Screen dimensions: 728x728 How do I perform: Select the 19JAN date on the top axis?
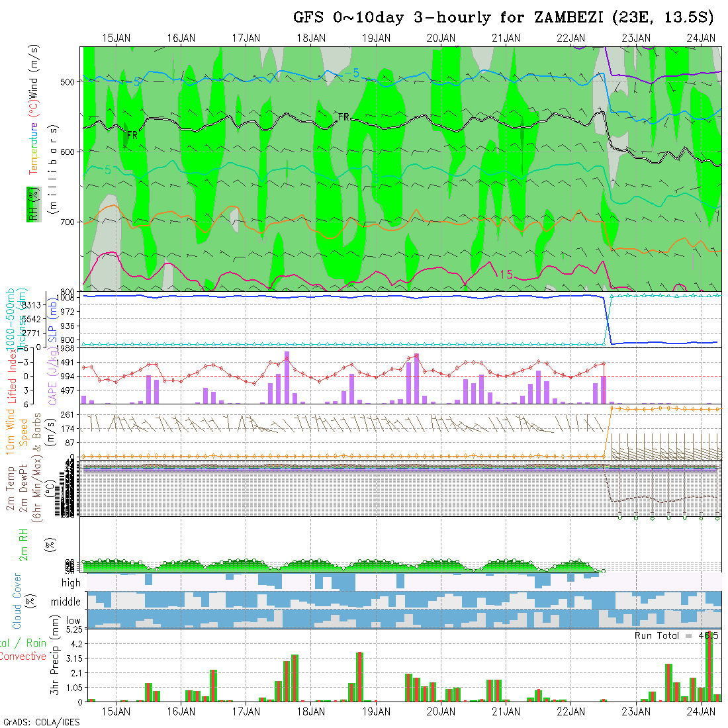[x=376, y=38]
